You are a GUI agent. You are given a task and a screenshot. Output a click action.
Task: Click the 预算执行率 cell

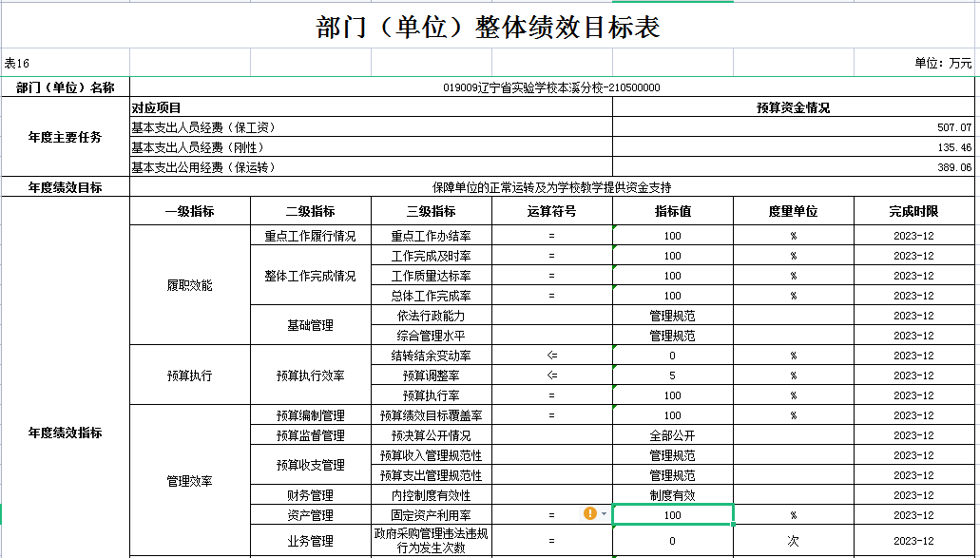click(x=432, y=395)
